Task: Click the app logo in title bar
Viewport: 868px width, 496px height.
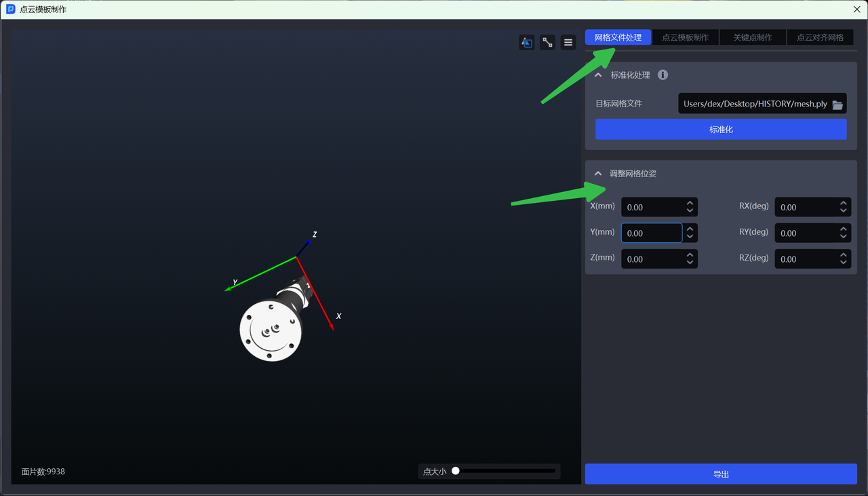Action: tap(10, 9)
